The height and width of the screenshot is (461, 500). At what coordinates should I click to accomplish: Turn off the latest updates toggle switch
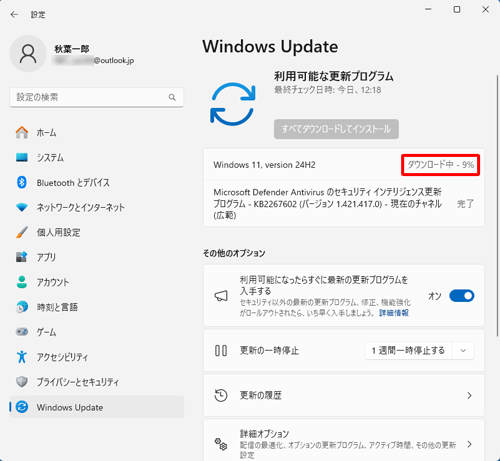(x=462, y=296)
